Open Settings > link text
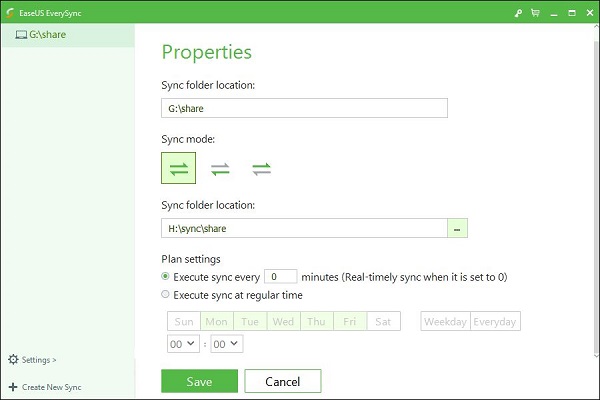Viewport: 600px width, 400px height. point(39,360)
